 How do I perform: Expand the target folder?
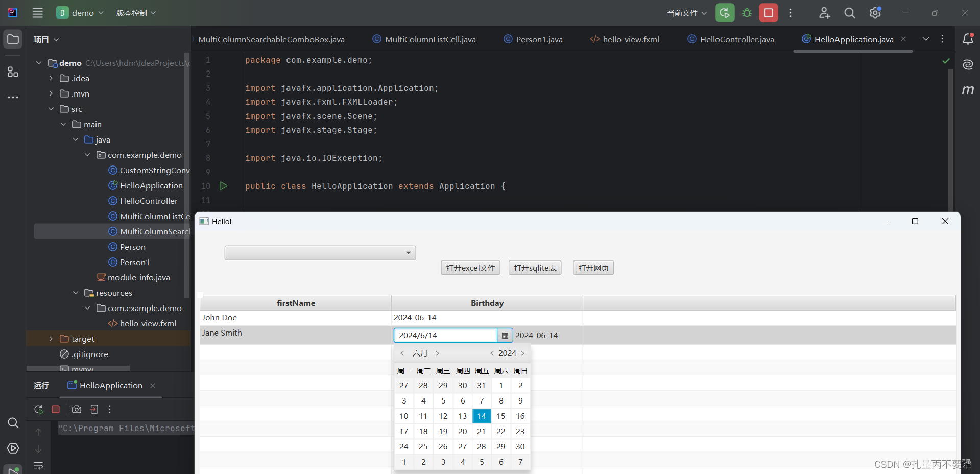coord(51,339)
